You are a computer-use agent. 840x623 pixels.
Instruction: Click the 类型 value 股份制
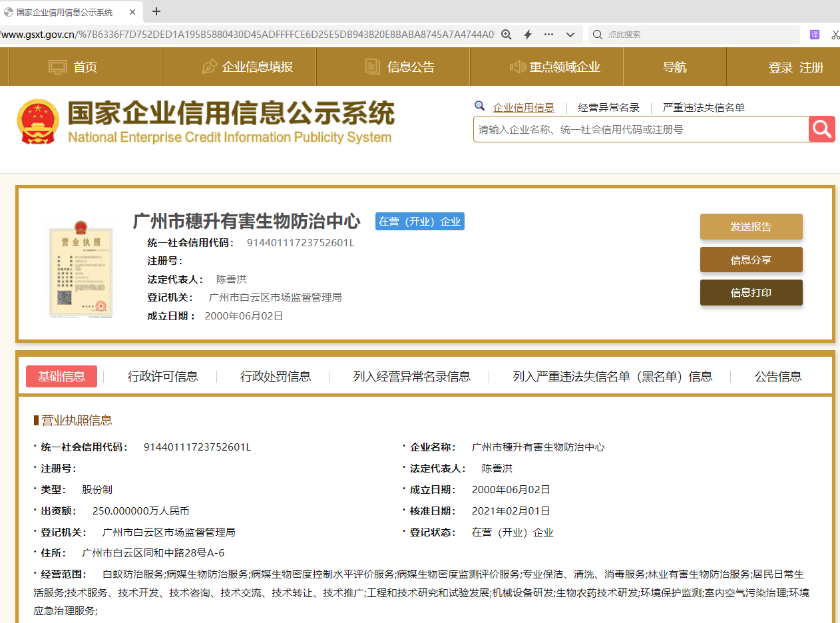(97, 490)
